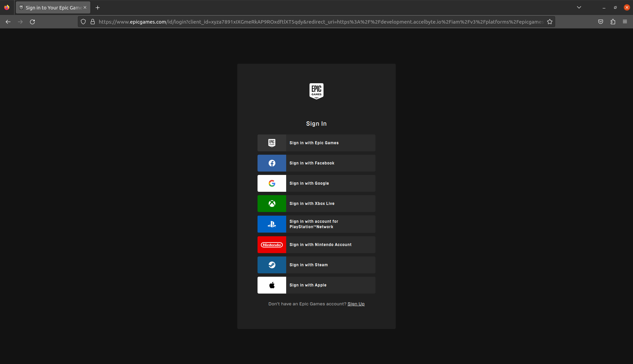This screenshot has height=364, width=633.
Task: Select the Sign in to Your Epic Games tab
Action: (x=53, y=7)
